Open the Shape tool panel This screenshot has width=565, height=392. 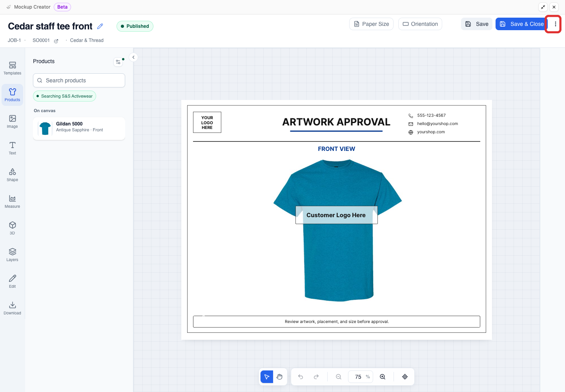point(13,175)
